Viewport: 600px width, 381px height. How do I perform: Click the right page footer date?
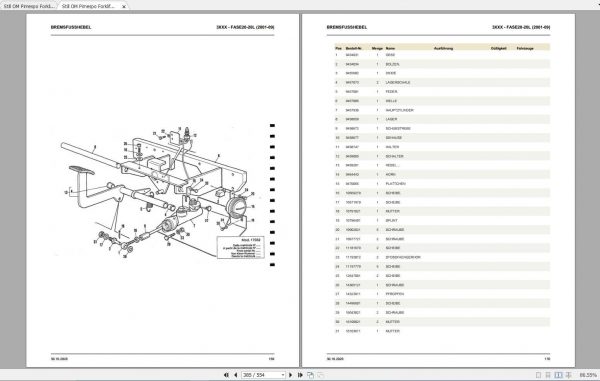point(335,359)
